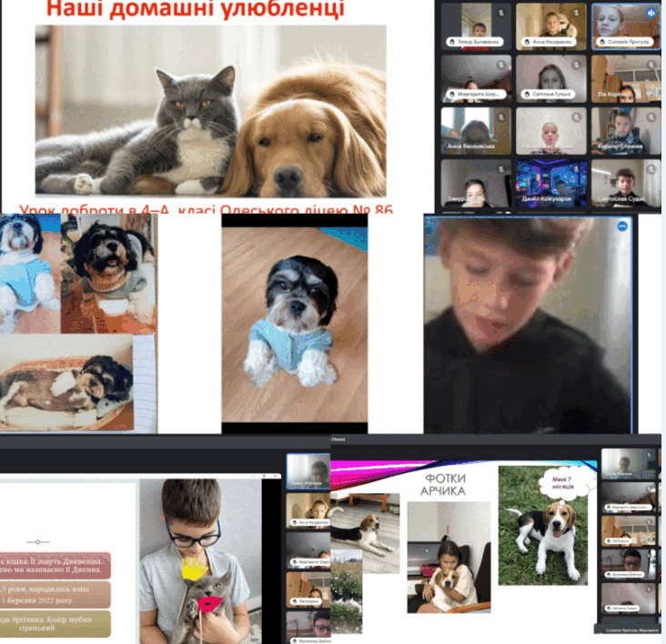Click muted mic icon on Анна Назаренко tile

pos(576,13)
